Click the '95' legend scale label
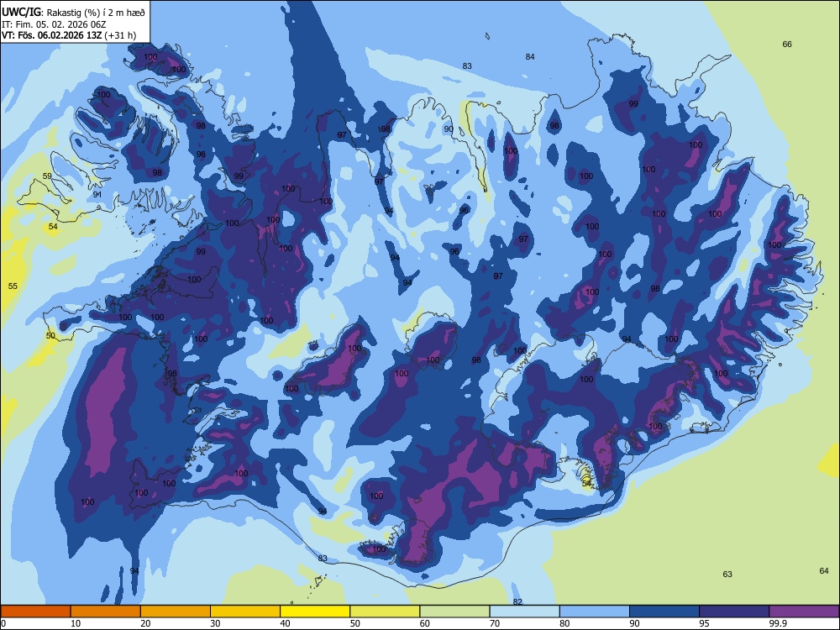This screenshot has width=840, height=630. click(x=705, y=623)
